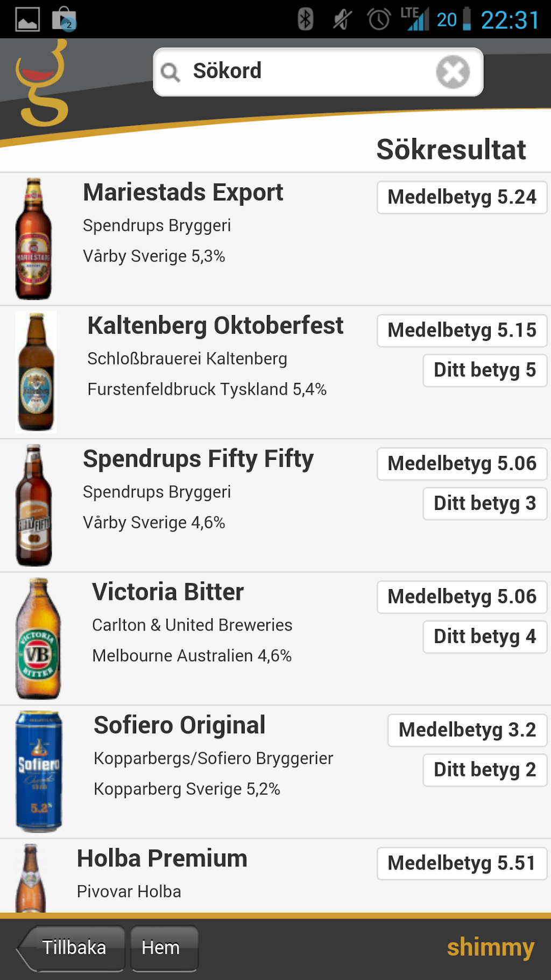
Task: Tap Ditt betyg 2 for Sofiero
Action: pyautogui.click(x=484, y=770)
